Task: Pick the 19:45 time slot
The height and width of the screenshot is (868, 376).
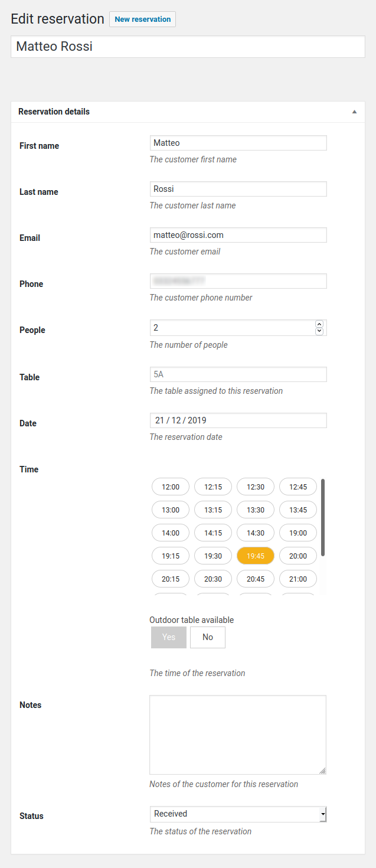Action: pos(256,556)
